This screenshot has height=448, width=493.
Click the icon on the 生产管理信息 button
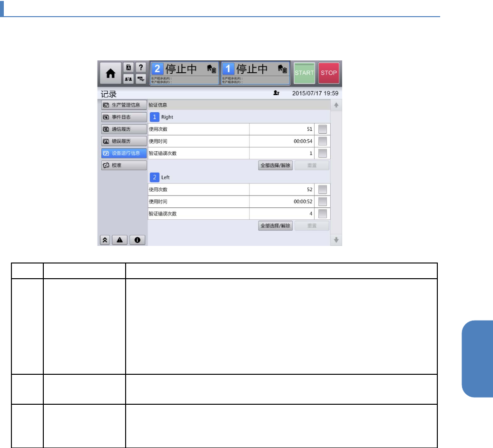pos(106,105)
